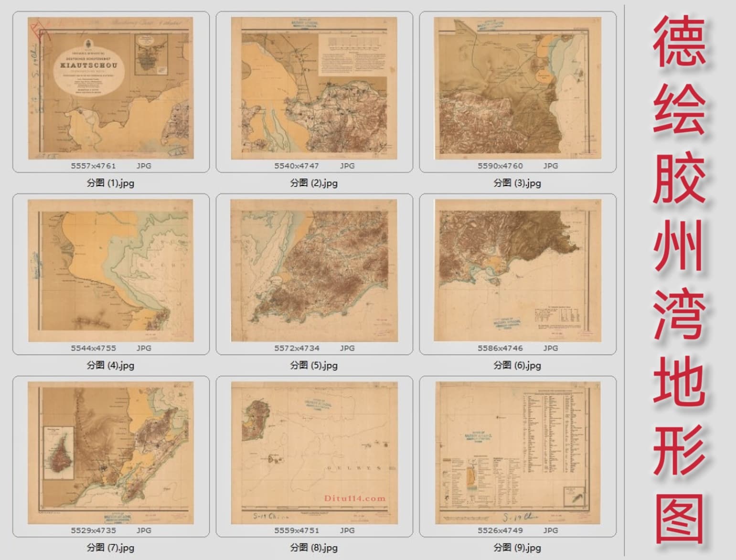Click the 5557x4761 dimensions label

(x=93, y=166)
